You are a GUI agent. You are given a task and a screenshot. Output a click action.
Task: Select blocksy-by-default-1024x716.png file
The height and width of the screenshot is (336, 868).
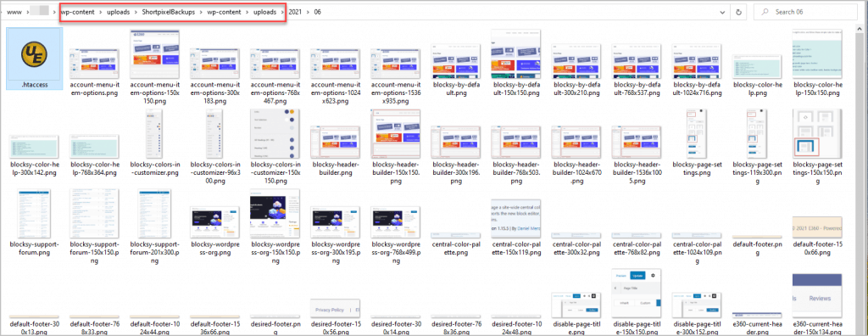(697, 62)
